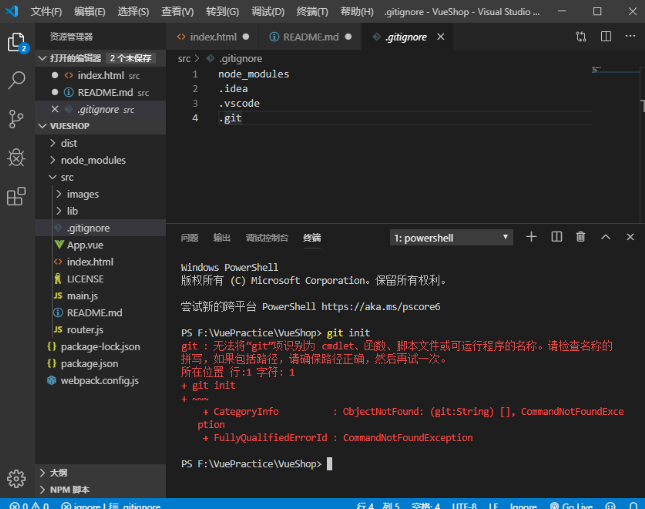The height and width of the screenshot is (509, 645).
Task: Open the 编辑(E) menu
Action: [x=89, y=12]
